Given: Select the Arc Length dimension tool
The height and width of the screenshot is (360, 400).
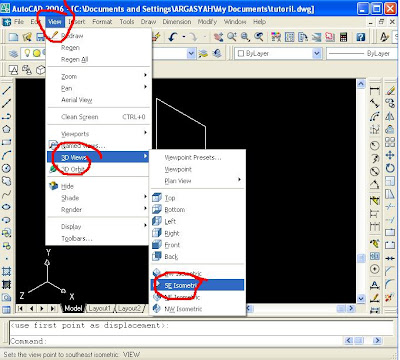Looking at the screenshot, I should 375,116.
